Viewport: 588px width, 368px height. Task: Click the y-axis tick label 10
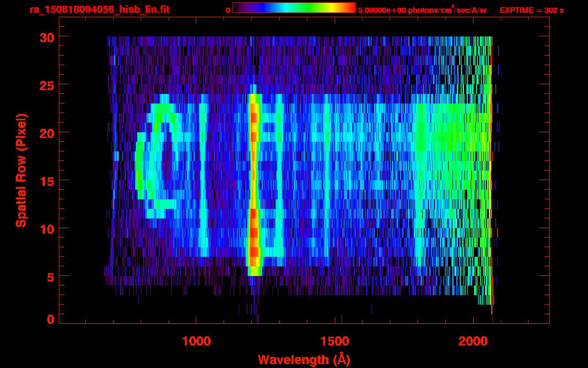point(46,229)
